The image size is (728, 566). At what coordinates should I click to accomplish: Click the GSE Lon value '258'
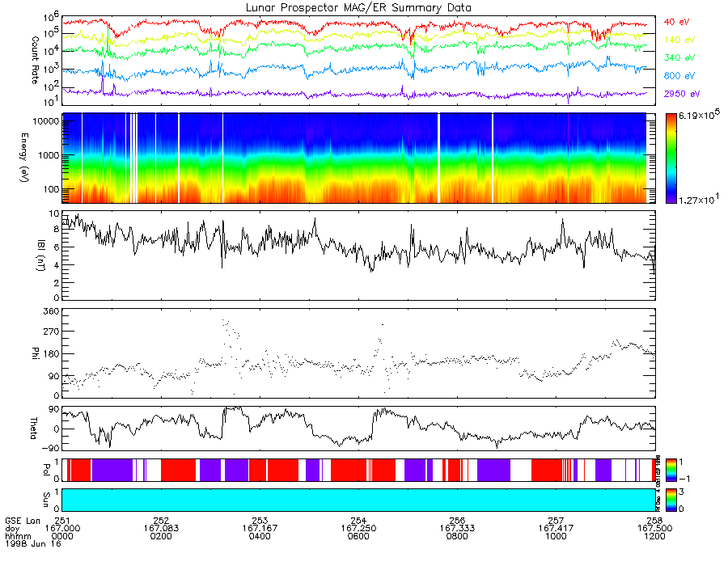(x=654, y=521)
